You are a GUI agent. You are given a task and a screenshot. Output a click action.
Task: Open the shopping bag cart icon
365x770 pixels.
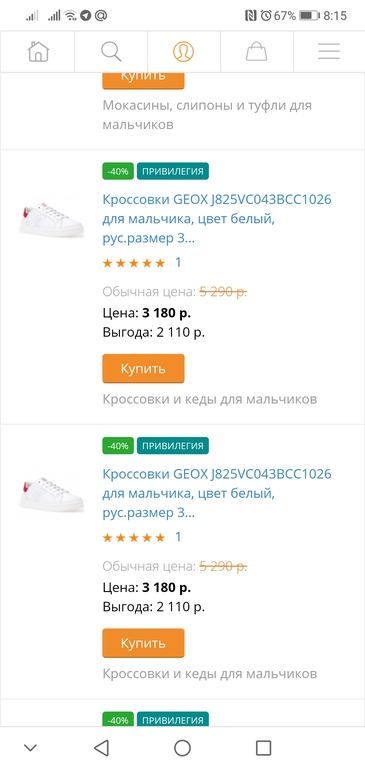[256, 52]
